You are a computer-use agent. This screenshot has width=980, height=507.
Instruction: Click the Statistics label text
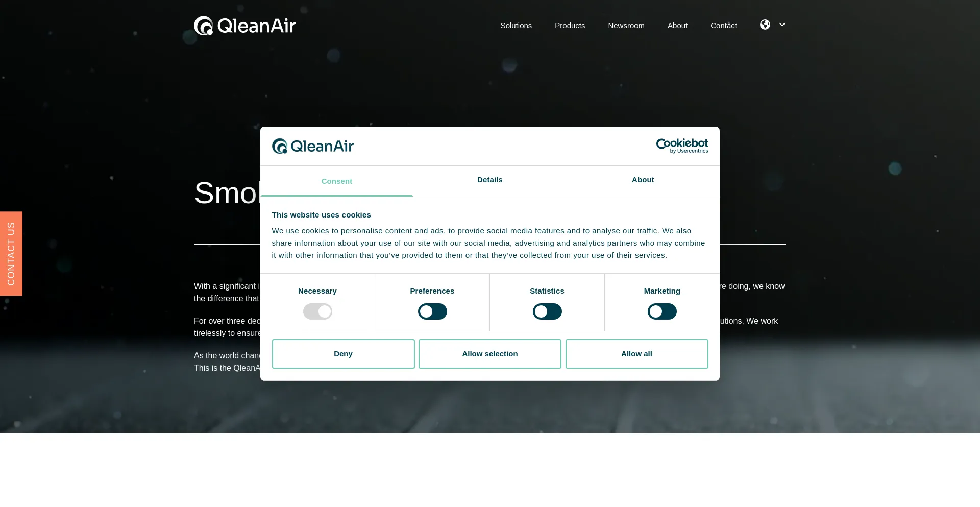[547, 291]
